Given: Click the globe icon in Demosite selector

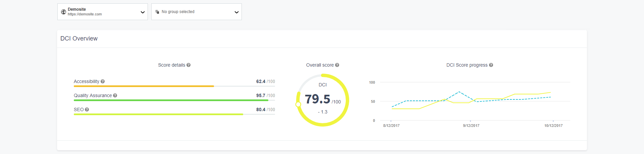Looking at the screenshot, I should [x=63, y=12].
